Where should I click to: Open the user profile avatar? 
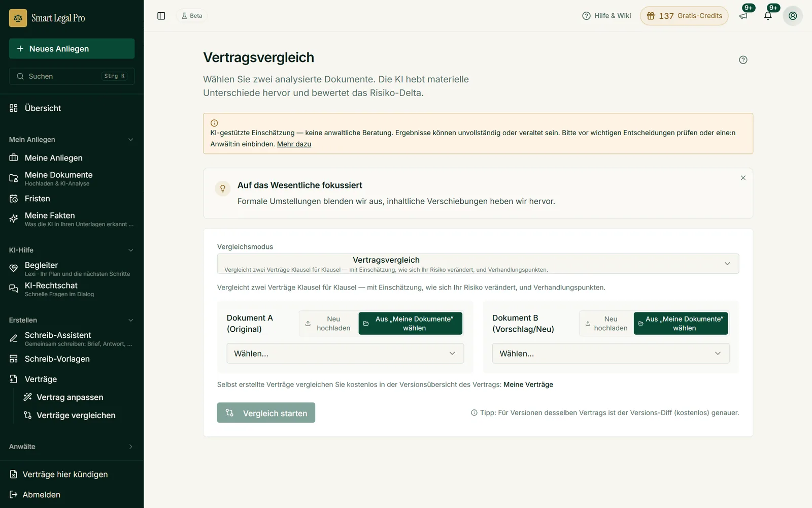(793, 16)
